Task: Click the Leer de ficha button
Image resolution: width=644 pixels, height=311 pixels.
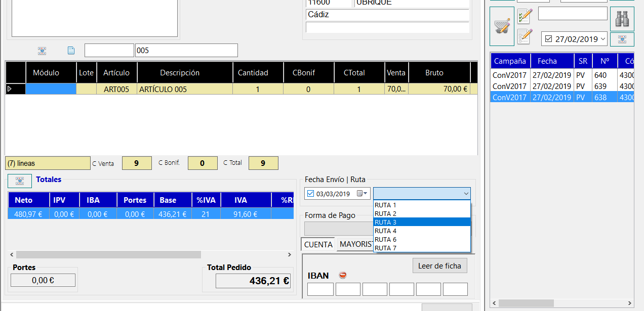Action: click(439, 265)
